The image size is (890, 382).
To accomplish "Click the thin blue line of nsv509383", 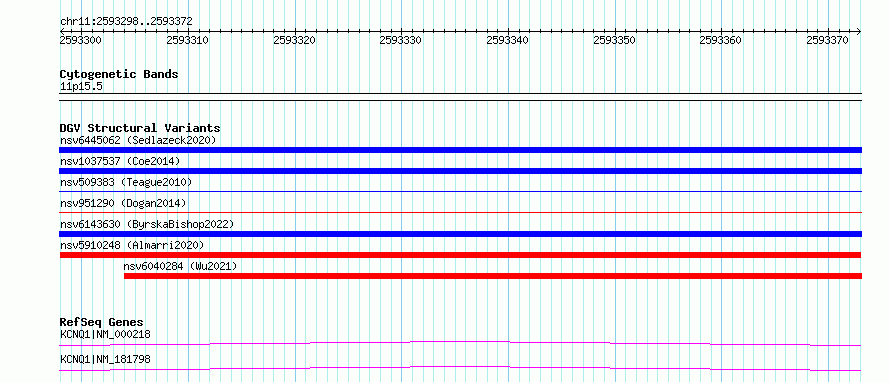I will (x=460, y=191).
